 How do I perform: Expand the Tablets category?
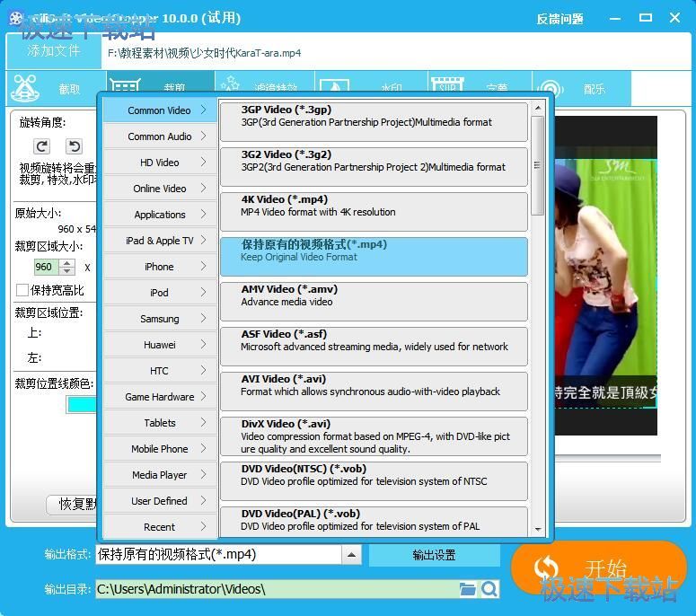[160, 423]
